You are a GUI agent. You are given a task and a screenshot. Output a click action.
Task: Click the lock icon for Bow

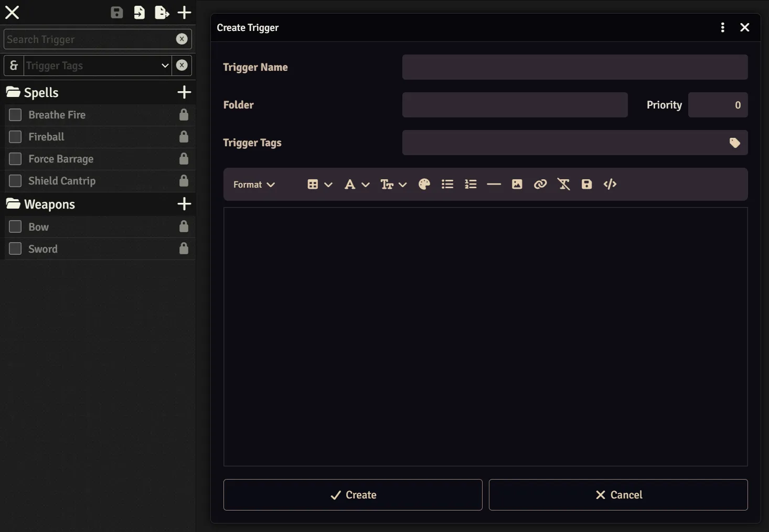coord(184,226)
